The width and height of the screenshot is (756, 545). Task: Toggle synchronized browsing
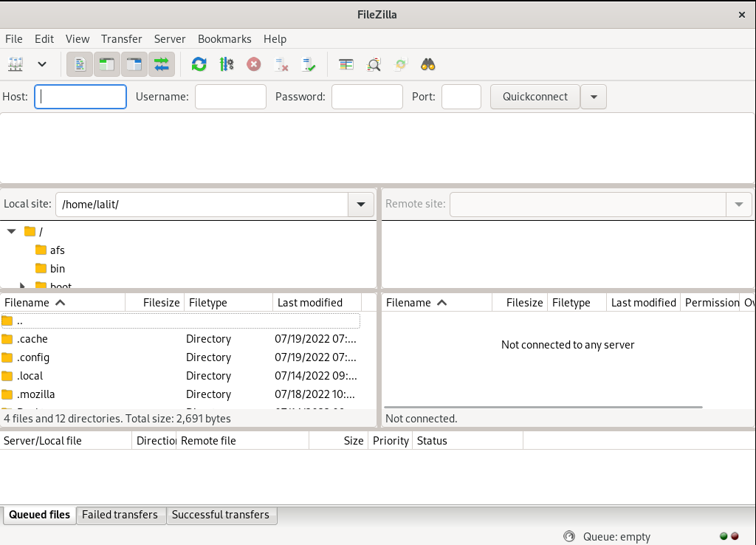click(x=401, y=64)
